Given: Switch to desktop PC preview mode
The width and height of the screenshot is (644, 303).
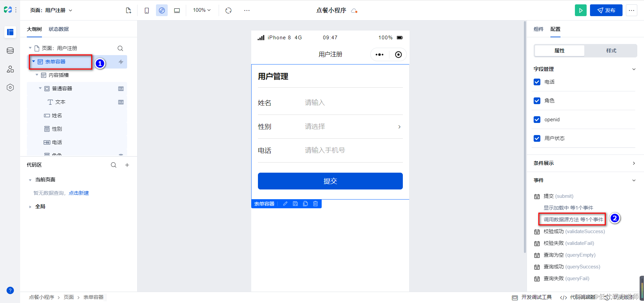Looking at the screenshot, I should pyautogui.click(x=177, y=10).
